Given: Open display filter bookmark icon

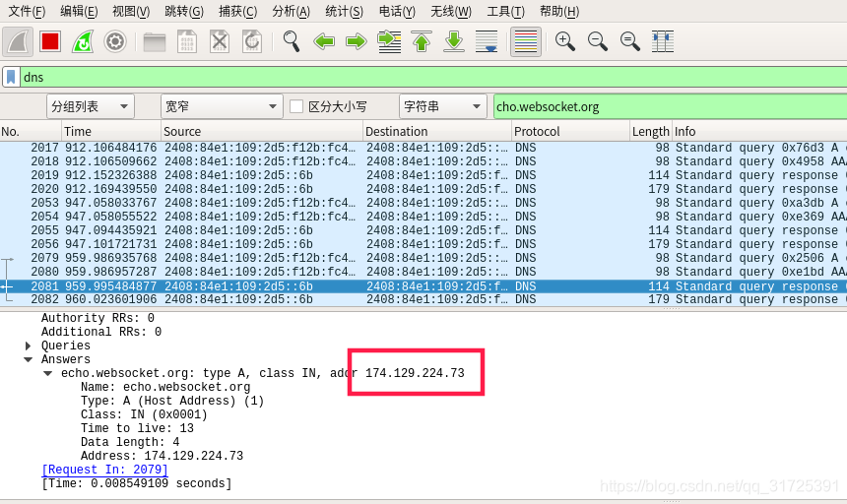Looking at the screenshot, I should (11, 77).
